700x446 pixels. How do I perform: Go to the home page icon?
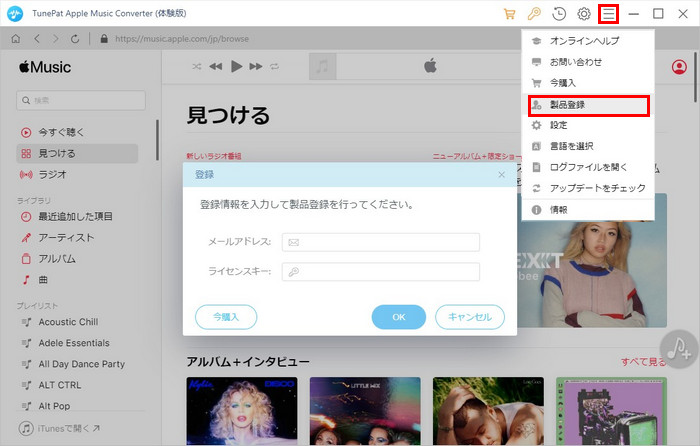coord(16,39)
